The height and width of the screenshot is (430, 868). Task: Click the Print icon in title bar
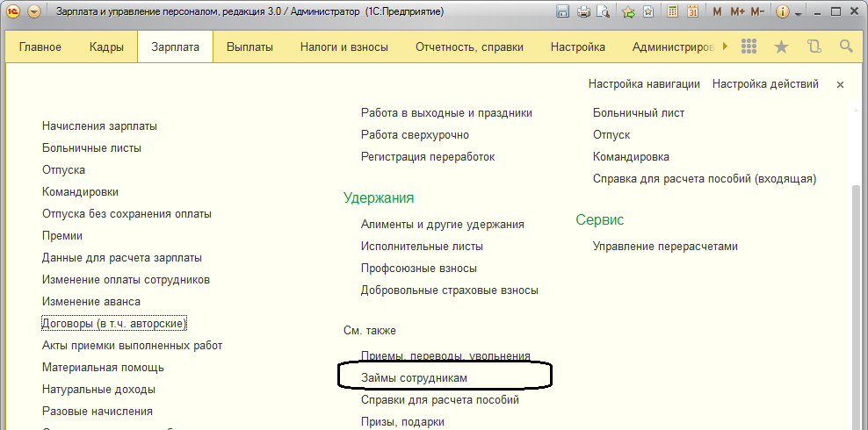(583, 12)
